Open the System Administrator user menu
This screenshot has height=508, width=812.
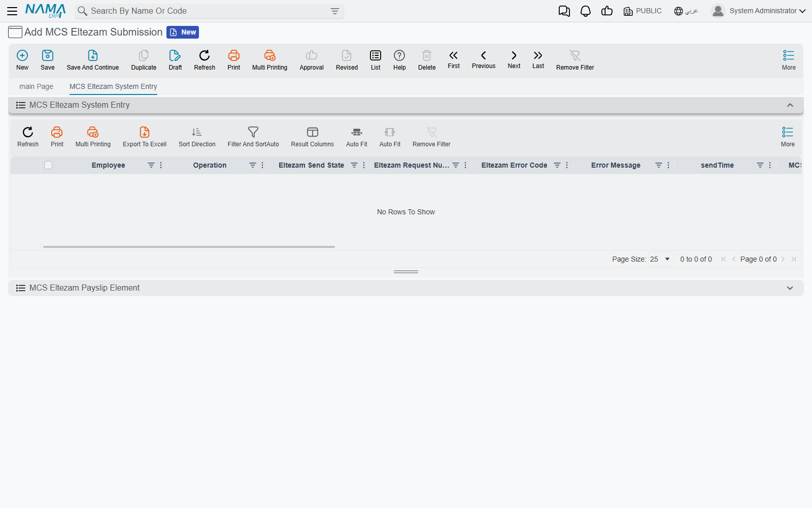tap(759, 11)
